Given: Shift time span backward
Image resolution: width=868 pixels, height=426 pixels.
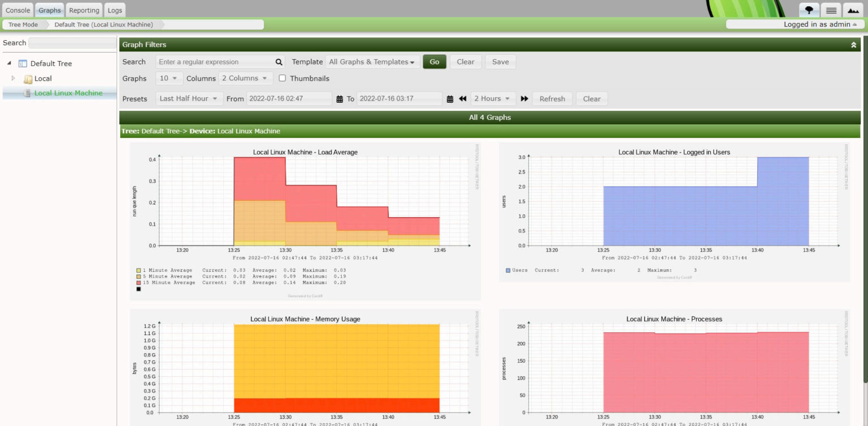Looking at the screenshot, I should 463,99.
